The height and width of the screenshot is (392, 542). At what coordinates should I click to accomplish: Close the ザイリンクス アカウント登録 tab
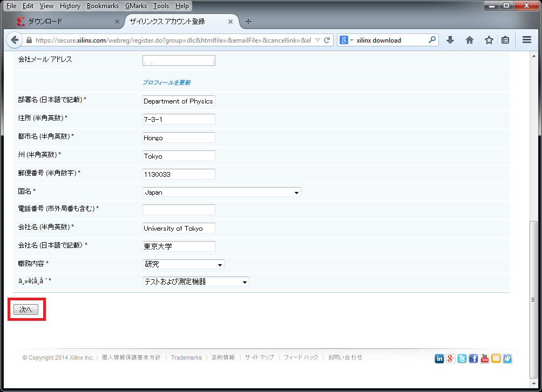click(x=230, y=22)
